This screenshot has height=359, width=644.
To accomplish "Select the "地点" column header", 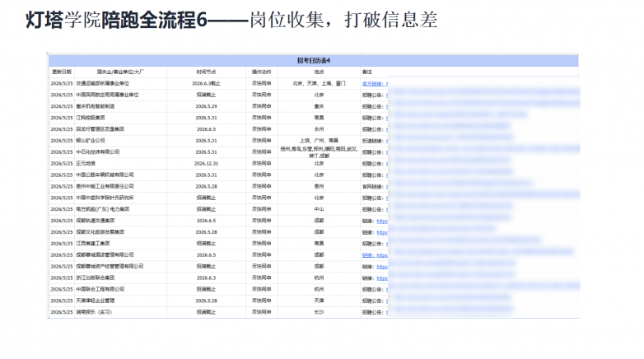I will pyautogui.click(x=320, y=72).
